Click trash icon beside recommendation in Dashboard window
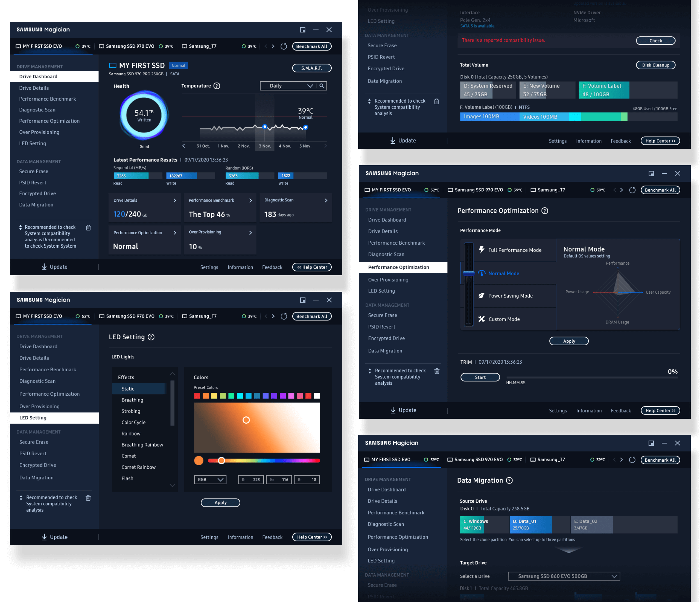700x602 pixels. coord(88,228)
